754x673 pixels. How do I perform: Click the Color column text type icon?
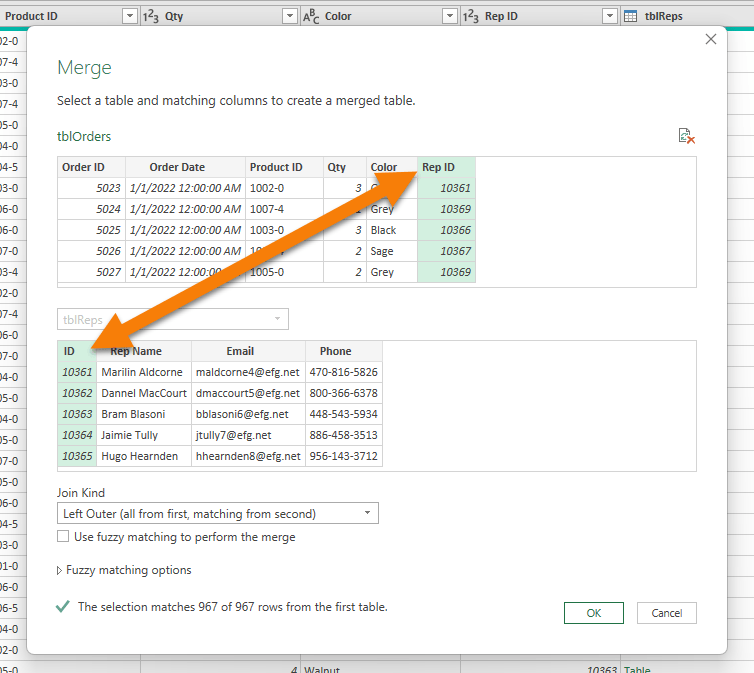tap(311, 16)
